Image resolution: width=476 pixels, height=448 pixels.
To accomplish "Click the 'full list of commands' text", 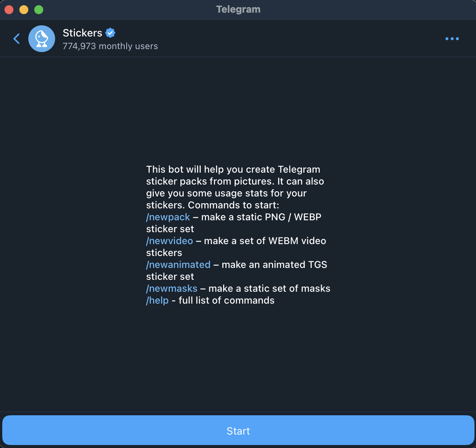I will tap(226, 300).
